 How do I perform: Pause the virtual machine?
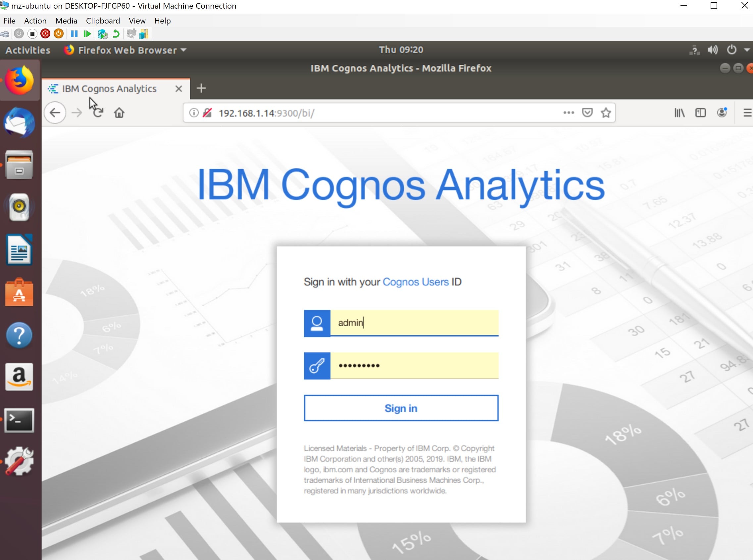tap(74, 33)
